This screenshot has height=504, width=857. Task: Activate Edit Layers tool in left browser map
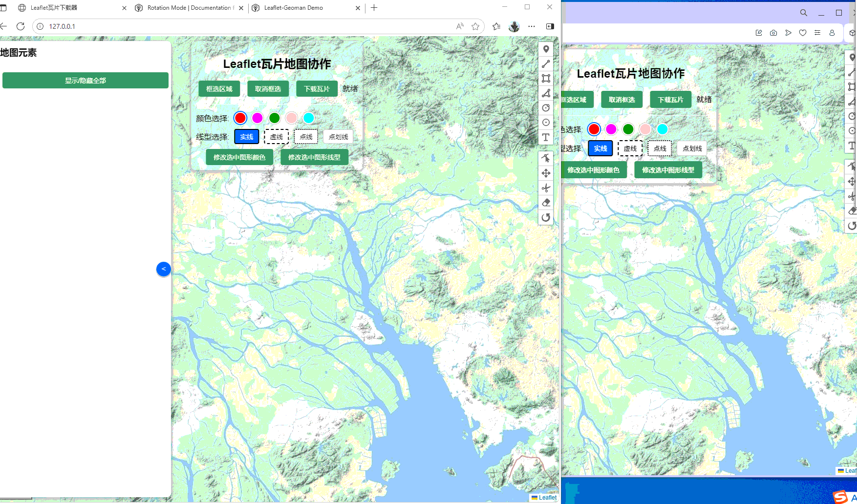tap(546, 158)
